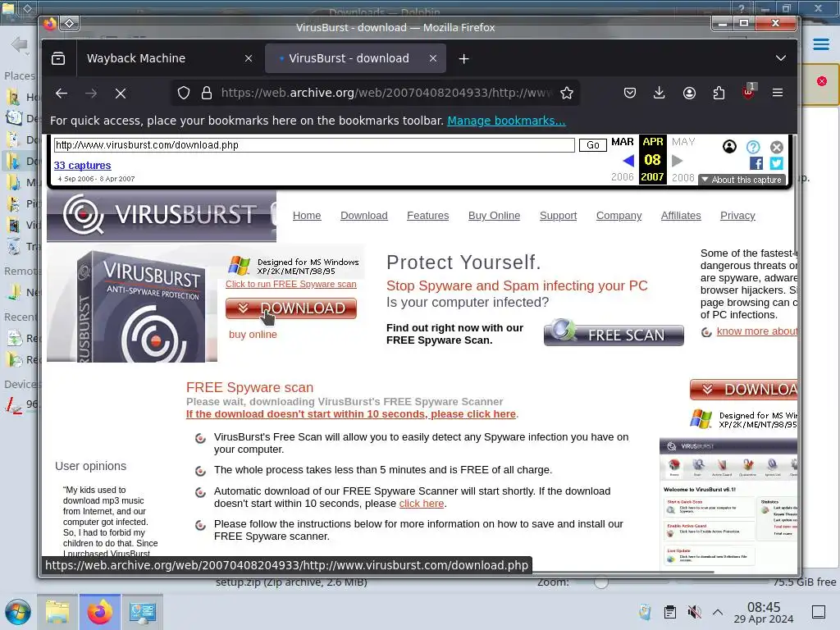This screenshot has width=840, height=630.
Task: Open the Affiliates nav link
Action: tap(681, 216)
